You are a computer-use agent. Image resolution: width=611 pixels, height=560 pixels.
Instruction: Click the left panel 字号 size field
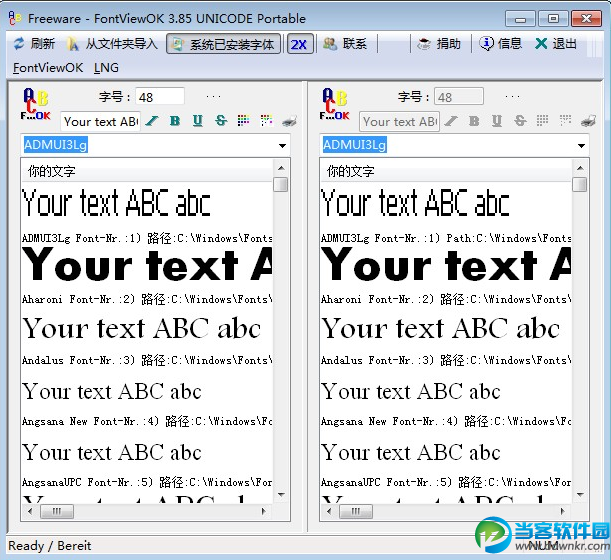click(x=159, y=97)
